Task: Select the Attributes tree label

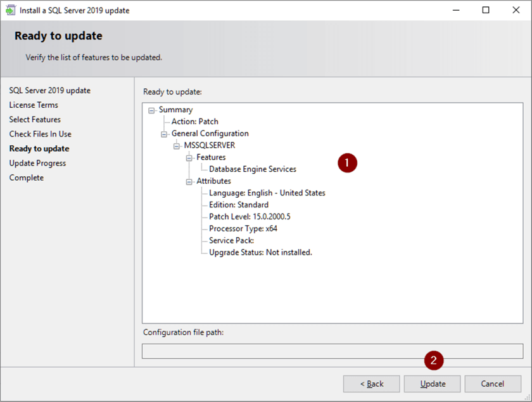Action: (x=214, y=181)
